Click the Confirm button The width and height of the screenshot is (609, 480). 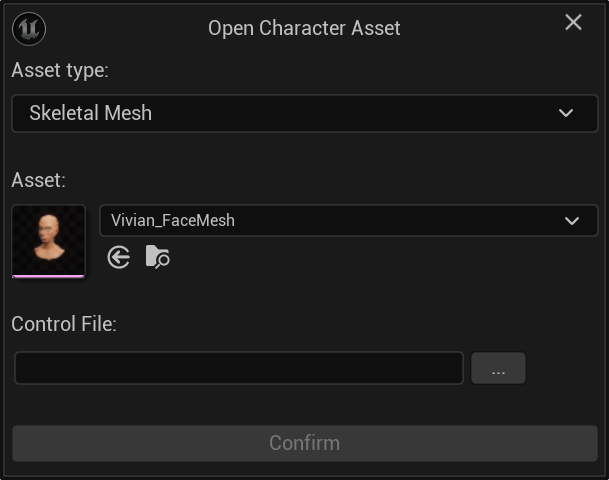(304, 443)
